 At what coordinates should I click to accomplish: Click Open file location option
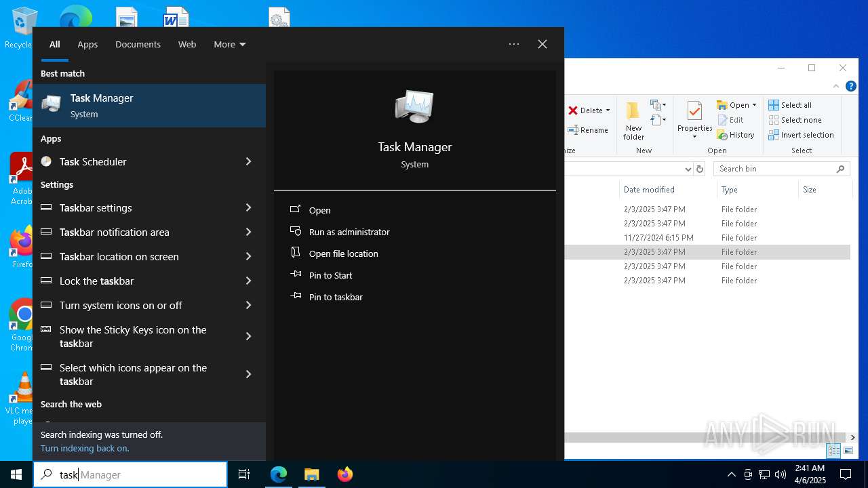(344, 253)
